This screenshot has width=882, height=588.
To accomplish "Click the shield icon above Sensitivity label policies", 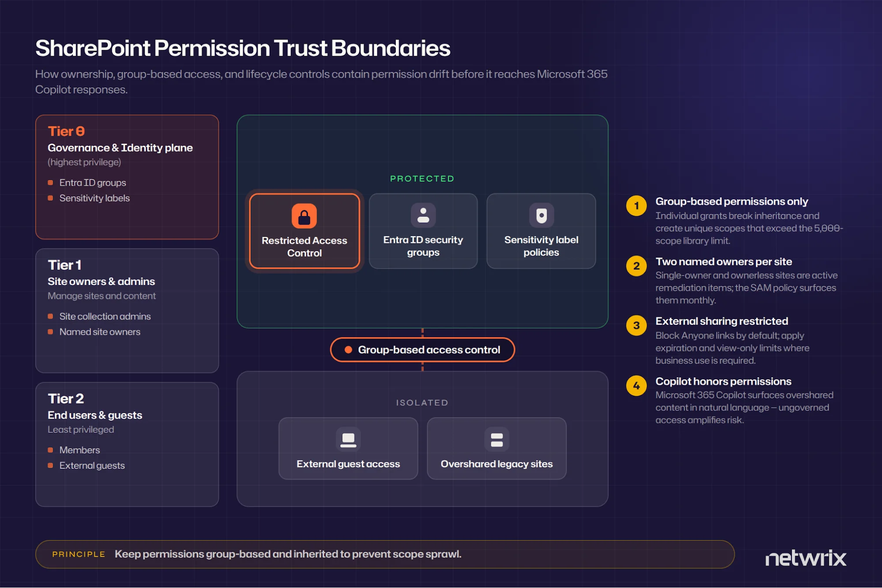I will 541,215.
